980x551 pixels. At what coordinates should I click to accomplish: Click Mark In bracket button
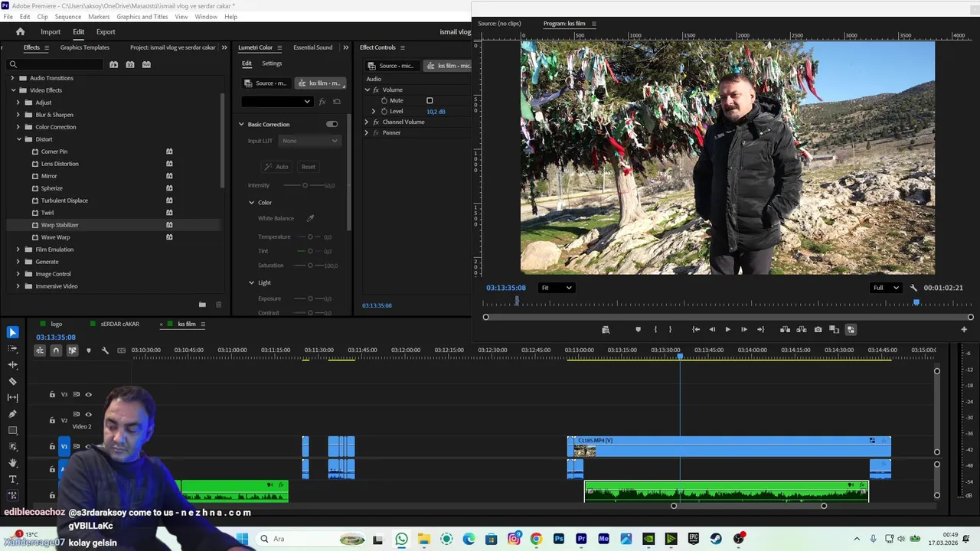point(655,330)
